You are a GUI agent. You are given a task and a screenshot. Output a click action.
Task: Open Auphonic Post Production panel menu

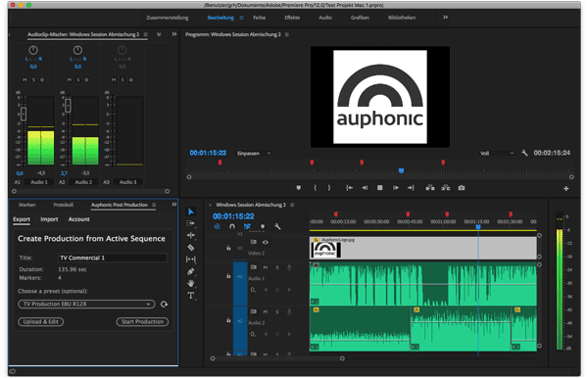pos(154,205)
